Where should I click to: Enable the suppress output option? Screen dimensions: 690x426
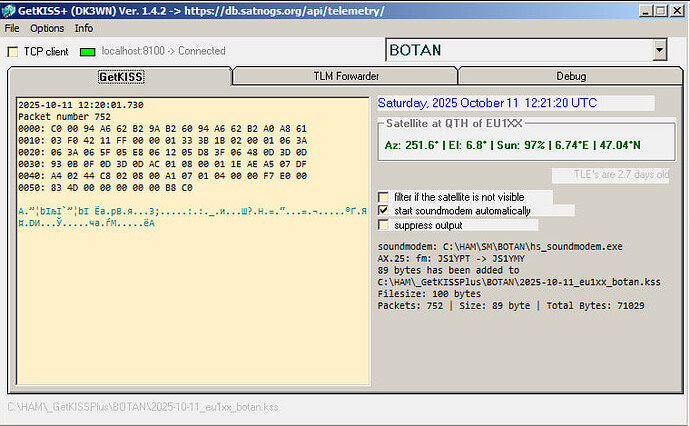384,225
